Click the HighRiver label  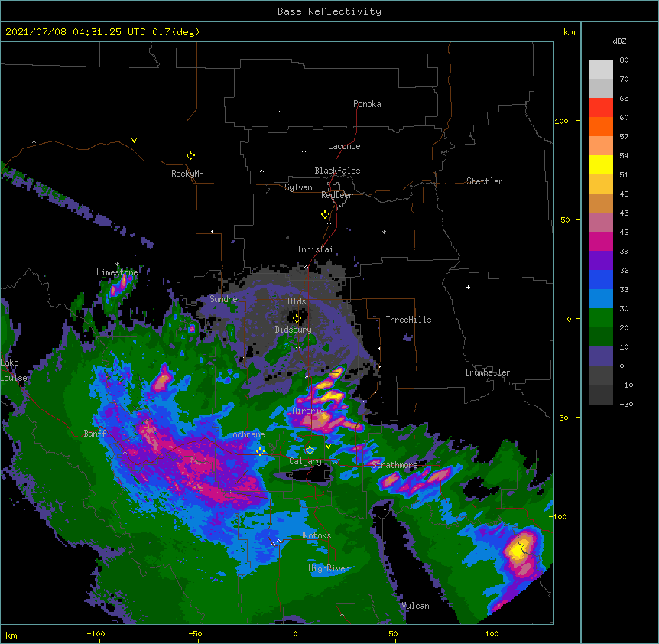coord(329,568)
